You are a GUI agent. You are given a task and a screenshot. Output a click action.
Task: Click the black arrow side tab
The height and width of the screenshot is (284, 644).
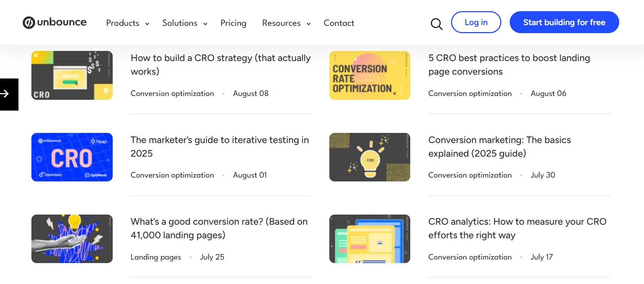8,94
